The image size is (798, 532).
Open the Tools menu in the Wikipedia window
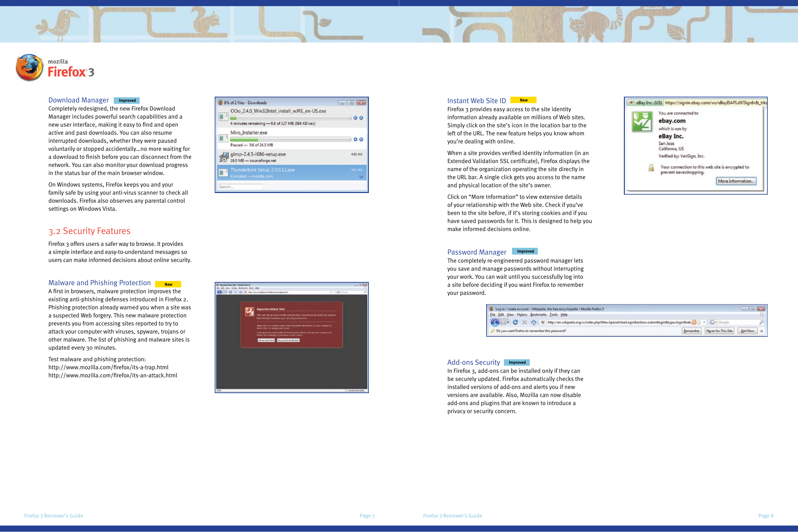point(553,315)
